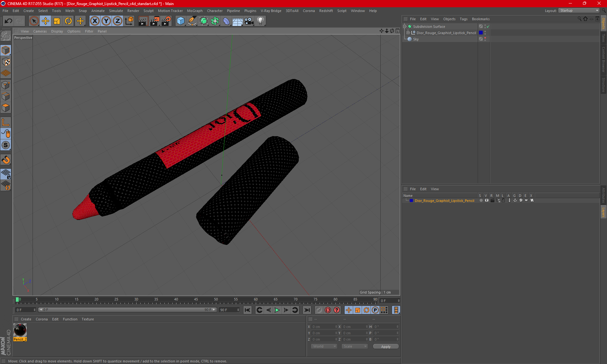Open the World coordinate dropdown
The width and height of the screenshot is (607, 364).
pyautogui.click(x=324, y=346)
